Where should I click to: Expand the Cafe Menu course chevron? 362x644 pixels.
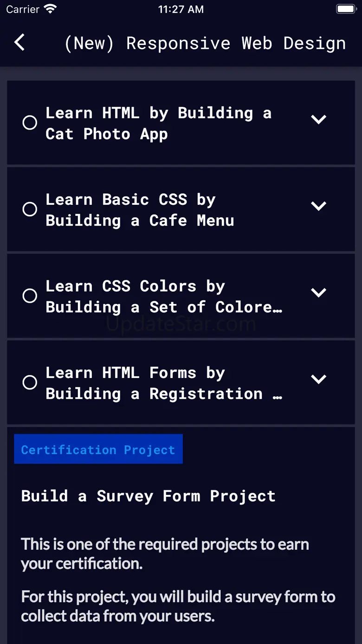pos(318,206)
